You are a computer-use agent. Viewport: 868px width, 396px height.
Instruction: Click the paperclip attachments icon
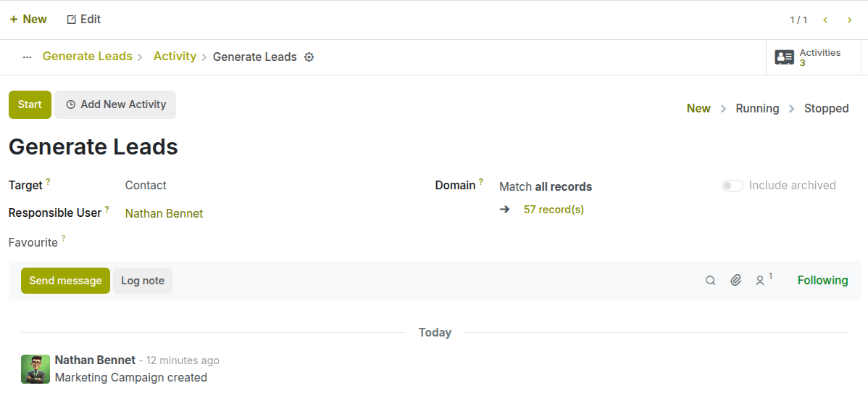[x=735, y=281]
